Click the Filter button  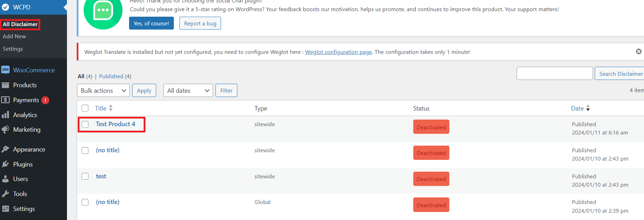[226, 90]
